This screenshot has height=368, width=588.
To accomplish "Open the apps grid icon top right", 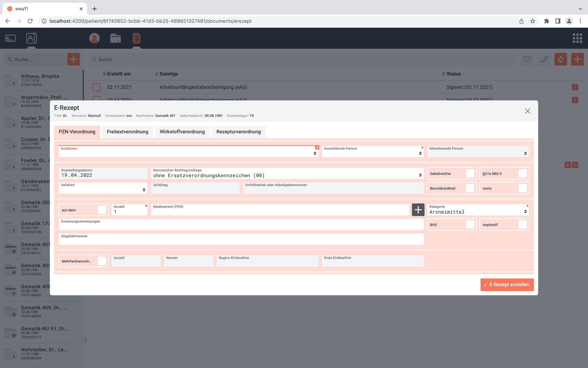I will [577, 38].
